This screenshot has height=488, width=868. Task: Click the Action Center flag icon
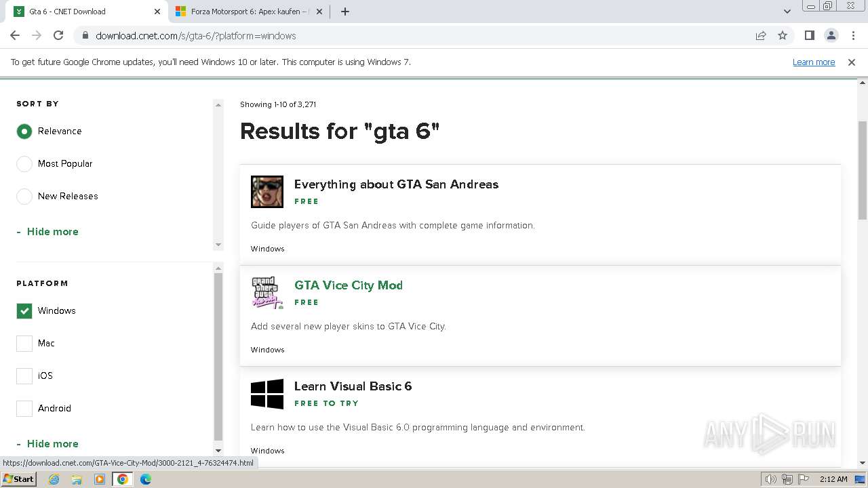click(802, 479)
